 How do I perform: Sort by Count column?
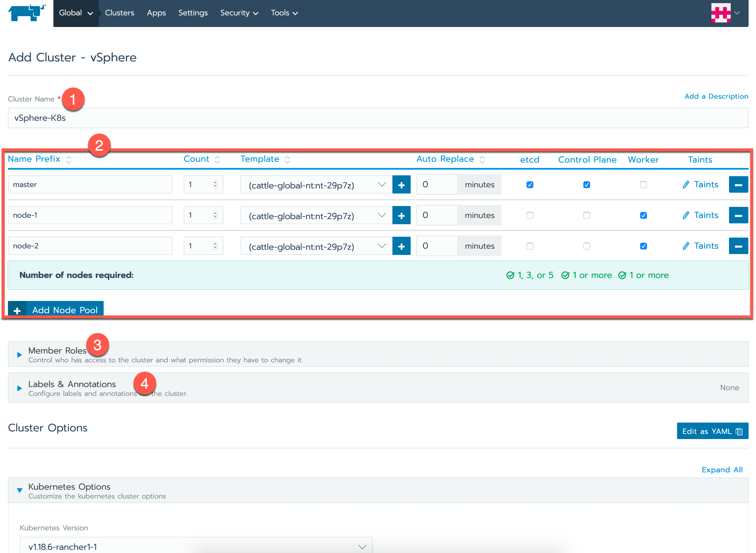[x=202, y=159]
